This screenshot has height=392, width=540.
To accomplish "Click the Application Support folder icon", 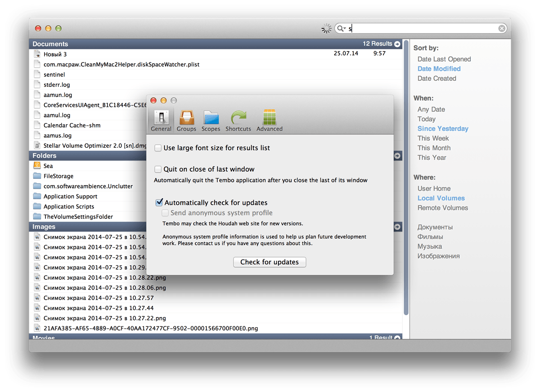I will click(x=37, y=196).
